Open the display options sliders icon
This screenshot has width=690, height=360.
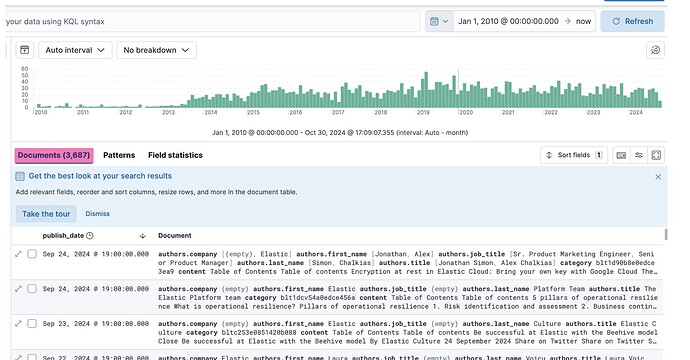point(639,155)
